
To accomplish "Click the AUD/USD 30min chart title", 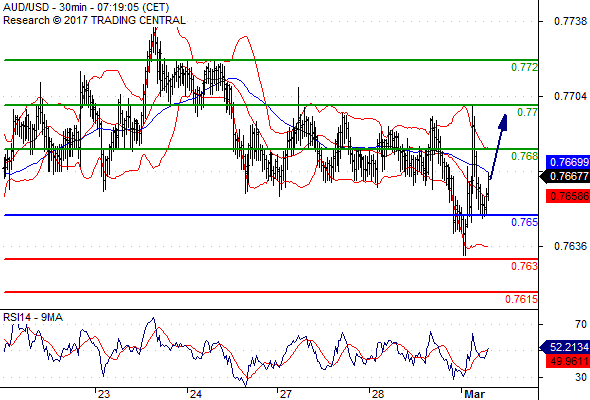I will coord(86,7).
